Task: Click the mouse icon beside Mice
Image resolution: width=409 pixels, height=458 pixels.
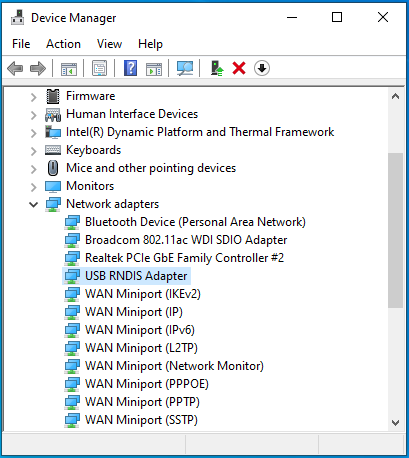Action: click(53, 168)
